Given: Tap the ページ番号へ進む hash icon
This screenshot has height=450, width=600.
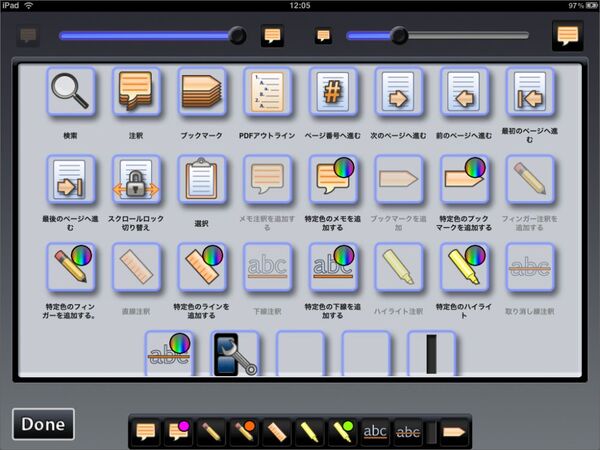Looking at the screenshot, I should click(333, 91).
